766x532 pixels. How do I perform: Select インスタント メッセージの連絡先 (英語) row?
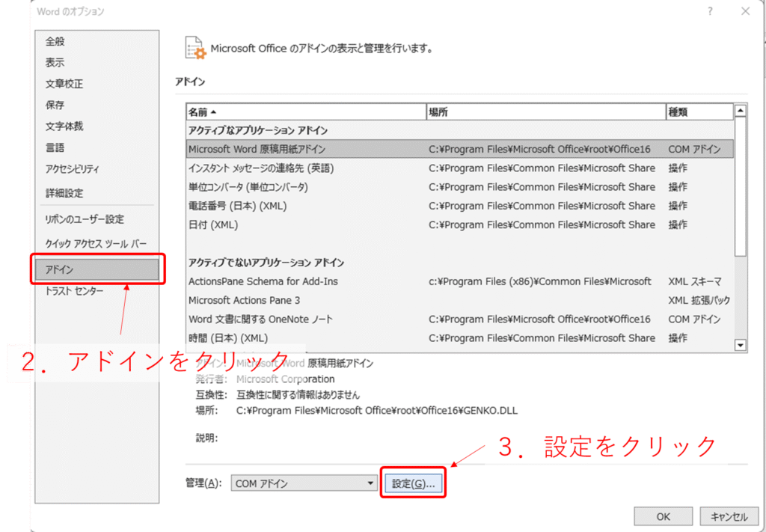(x=460, y=168)
